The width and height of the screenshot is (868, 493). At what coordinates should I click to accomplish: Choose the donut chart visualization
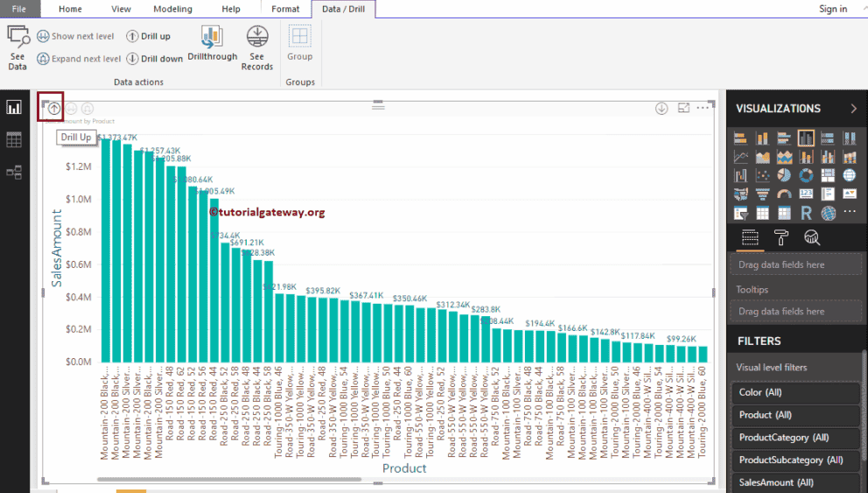(x=806, y=176)
